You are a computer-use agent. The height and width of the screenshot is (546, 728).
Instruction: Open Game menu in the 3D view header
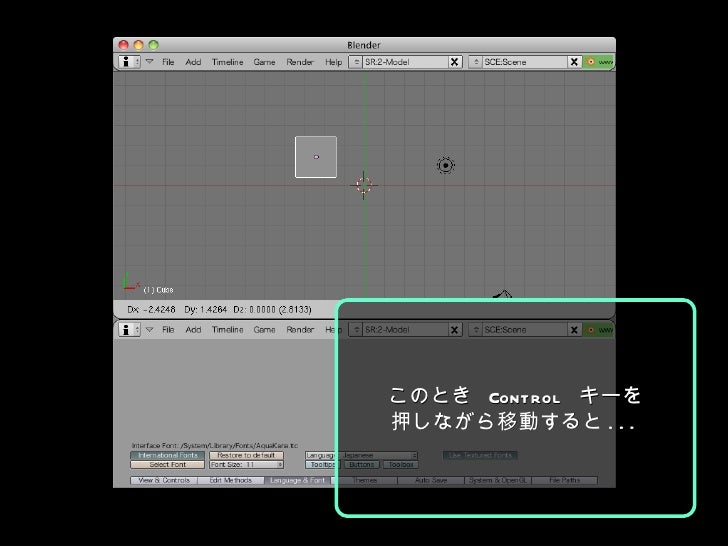(264, 62)
